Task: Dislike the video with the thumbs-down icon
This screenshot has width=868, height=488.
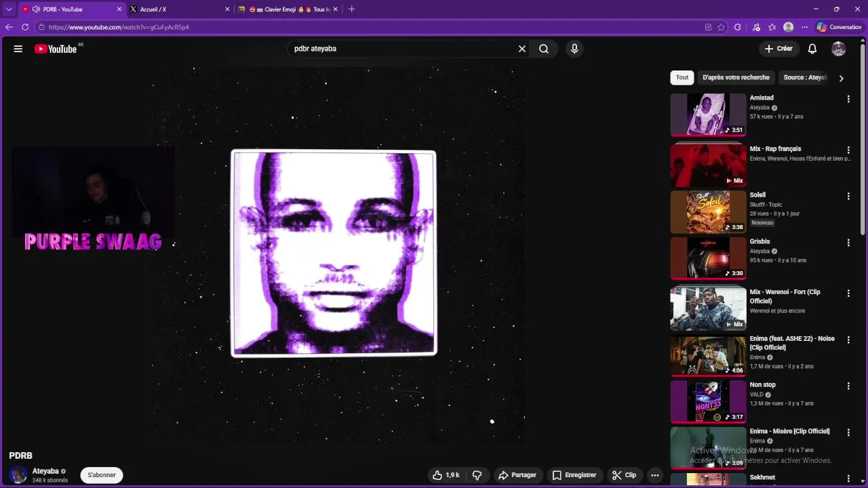Action: (x=477, y=475)
